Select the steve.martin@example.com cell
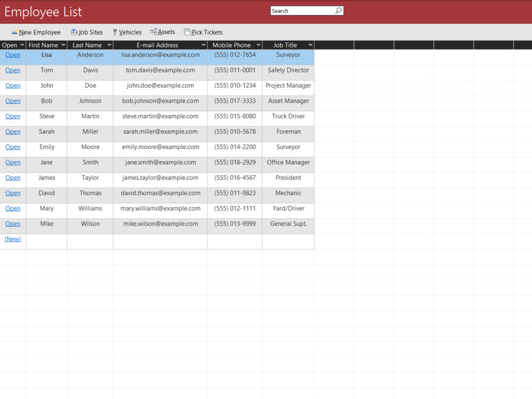This screenshot has height=399, width=532. pos(160,119)
